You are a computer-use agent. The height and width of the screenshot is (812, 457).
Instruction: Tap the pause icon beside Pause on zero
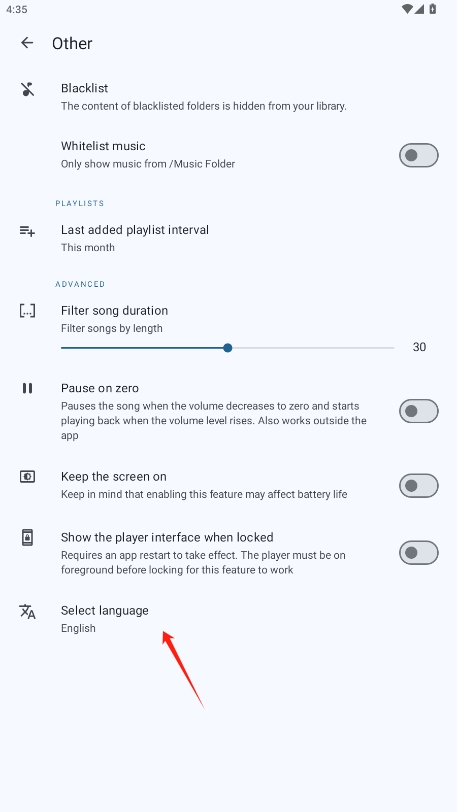[x=27, y=388]
